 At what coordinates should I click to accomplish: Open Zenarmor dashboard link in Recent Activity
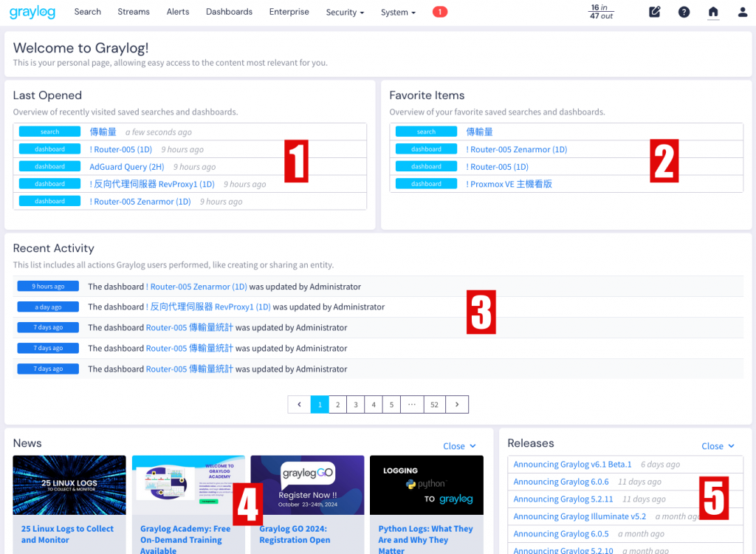[x=196, y=287]
